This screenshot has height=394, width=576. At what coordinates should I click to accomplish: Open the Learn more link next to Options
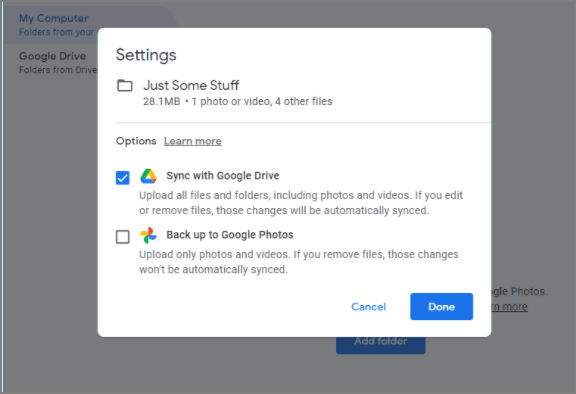point(192,141)
